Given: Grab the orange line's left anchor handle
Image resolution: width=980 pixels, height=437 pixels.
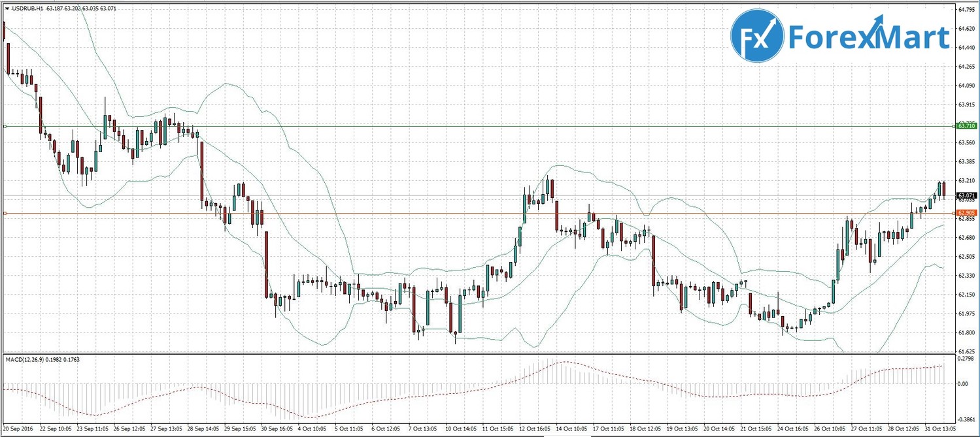Looking at the screenshot, I should coord(4,213).
